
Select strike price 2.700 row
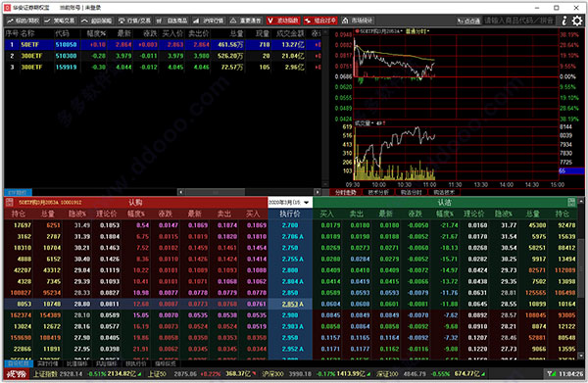pyautogui.click(x=290, y=225)
